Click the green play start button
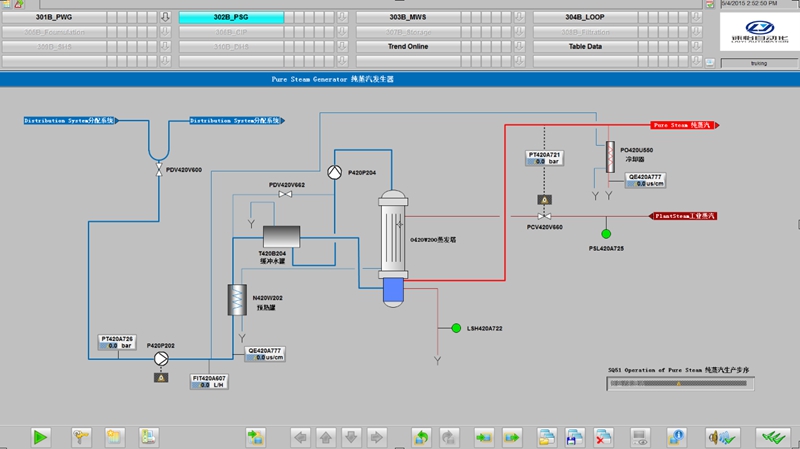 (41, 437)
